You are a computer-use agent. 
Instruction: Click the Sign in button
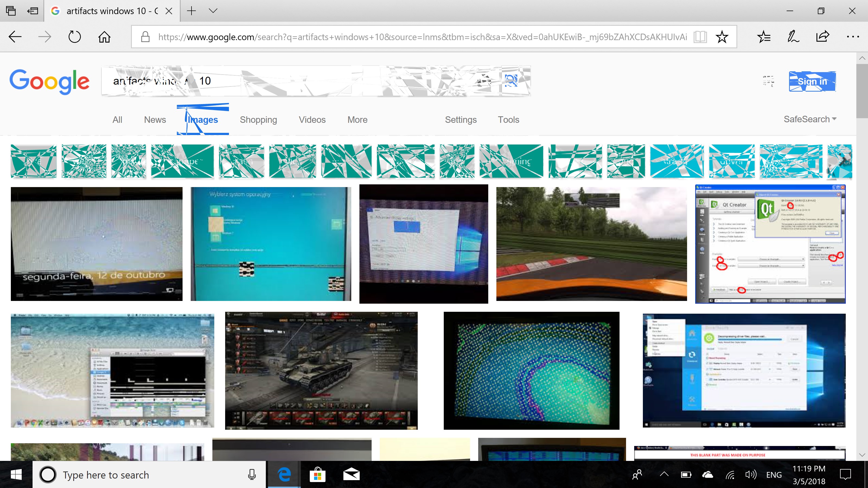click(x=812, y=82)
